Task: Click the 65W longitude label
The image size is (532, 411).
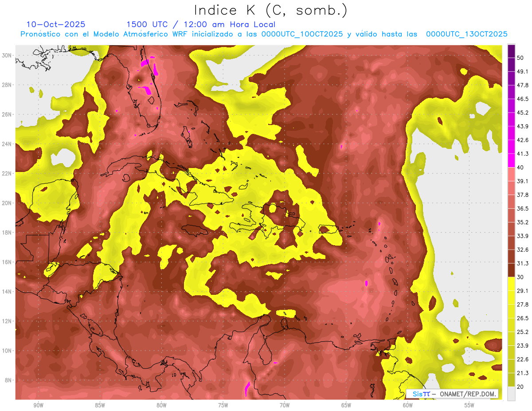Action: (346, 405)
